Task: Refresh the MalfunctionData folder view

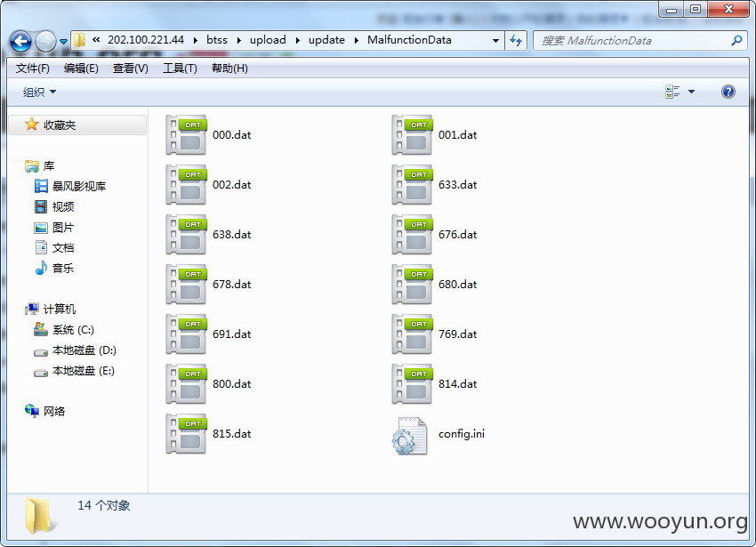Action: [516, 41]
